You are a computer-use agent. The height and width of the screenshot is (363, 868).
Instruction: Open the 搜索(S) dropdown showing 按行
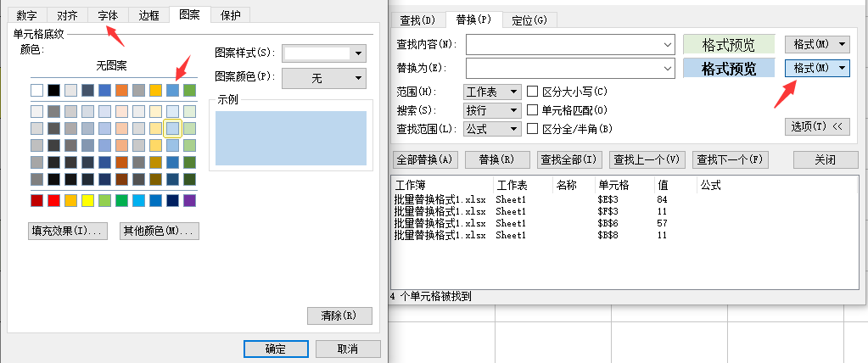pyautogui.click(x=492, y=110)
